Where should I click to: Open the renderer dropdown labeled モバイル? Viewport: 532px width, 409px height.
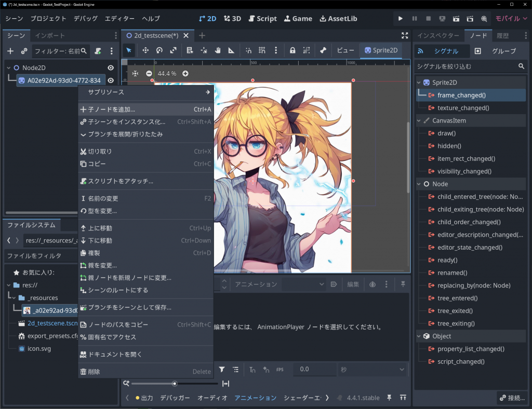pos(511,19)
